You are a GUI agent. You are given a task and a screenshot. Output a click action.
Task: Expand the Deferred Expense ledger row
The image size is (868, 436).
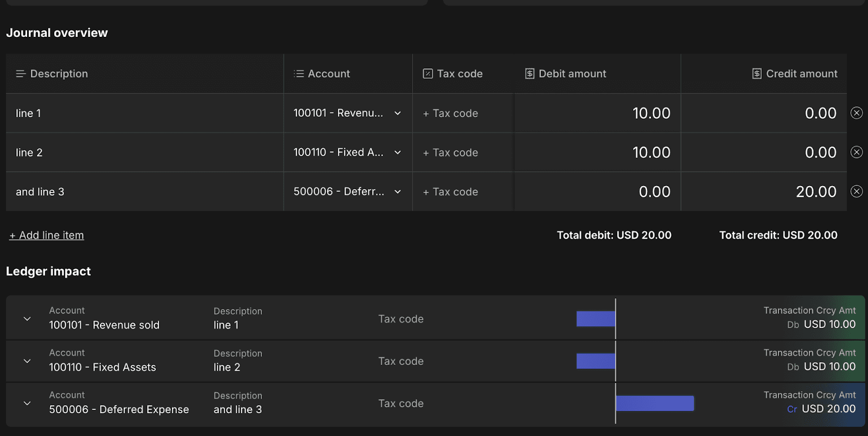point(27,403)
